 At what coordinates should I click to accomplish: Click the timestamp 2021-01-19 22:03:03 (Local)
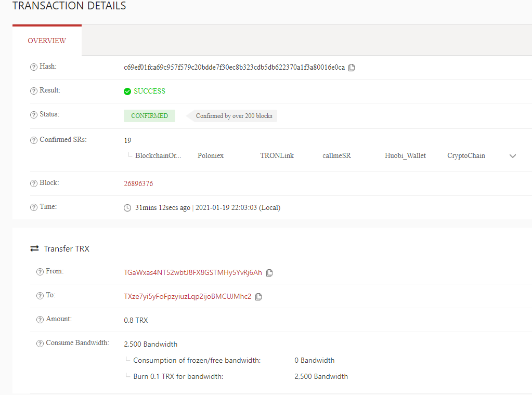coord(238,207)
